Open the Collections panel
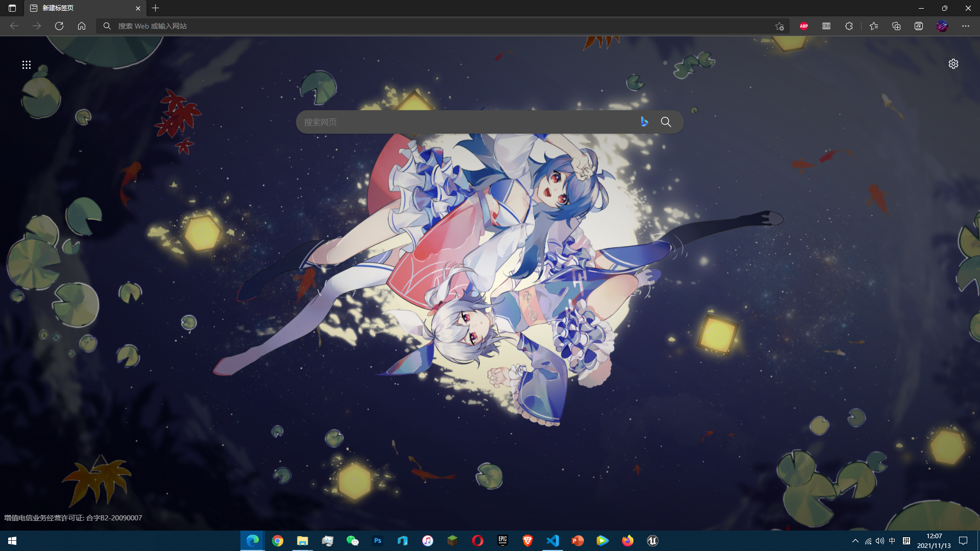980x551 pixels. (896, 26)
